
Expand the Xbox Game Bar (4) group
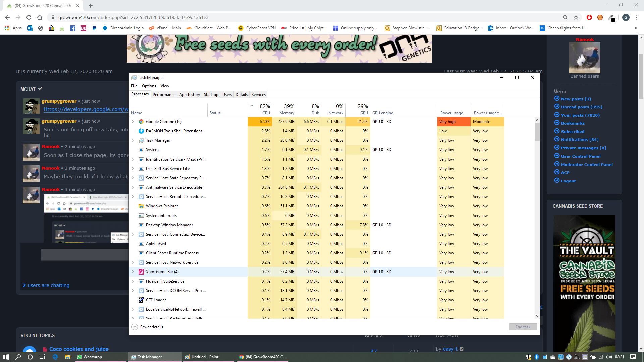click(x=133, y=272)
